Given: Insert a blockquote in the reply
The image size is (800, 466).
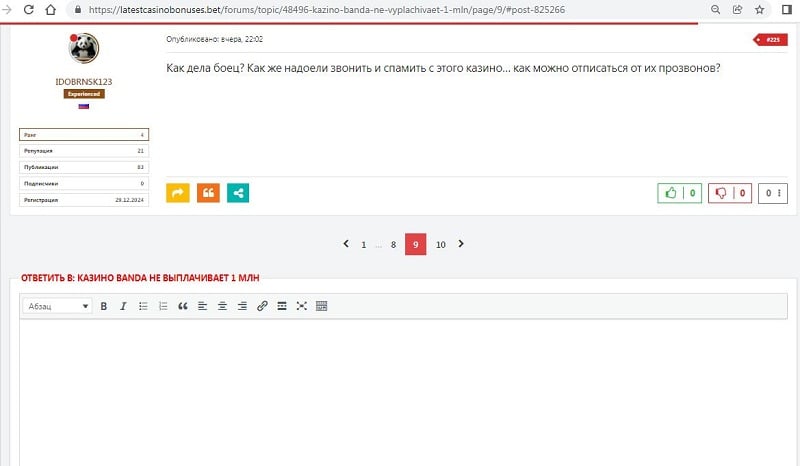Looking at the screenshot, I should pos(183,306).
